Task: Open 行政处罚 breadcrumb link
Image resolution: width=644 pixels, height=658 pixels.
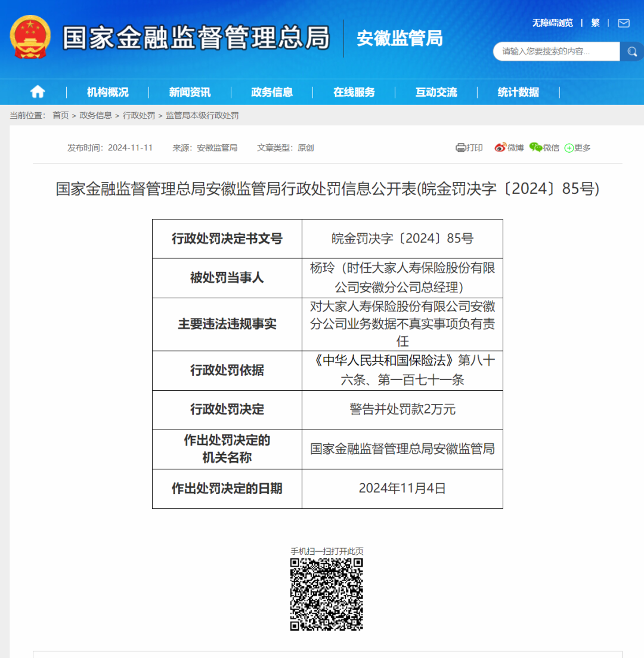Action: (139, 115)
